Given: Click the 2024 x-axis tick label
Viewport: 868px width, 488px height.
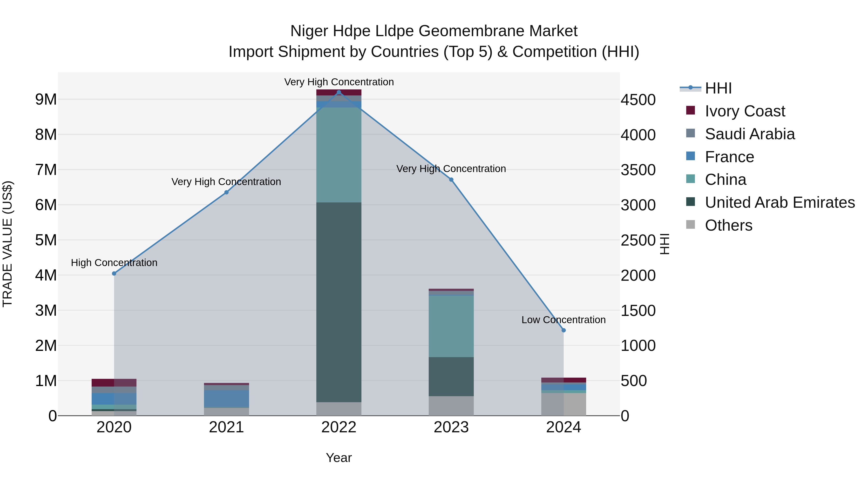Looking at the screenshot, I should (564, 427).
